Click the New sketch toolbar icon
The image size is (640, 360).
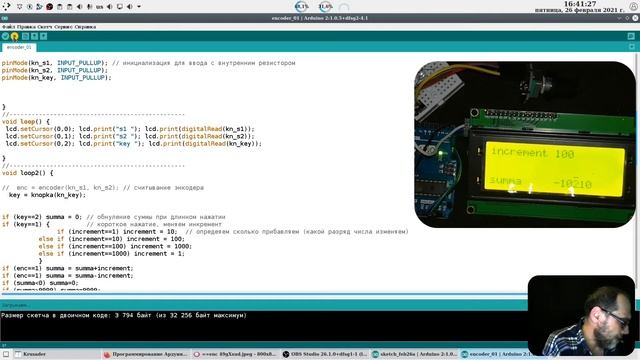(25, 36)
